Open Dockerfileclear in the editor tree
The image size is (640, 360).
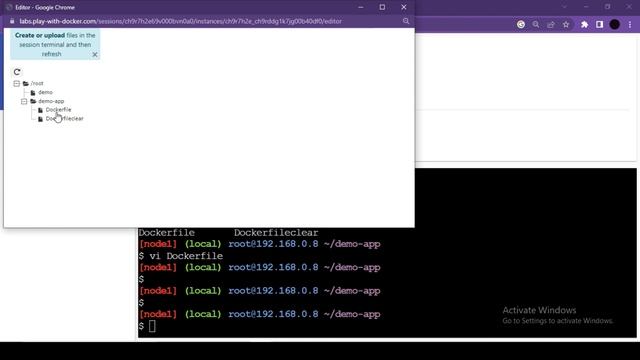[x=64, y=118]
